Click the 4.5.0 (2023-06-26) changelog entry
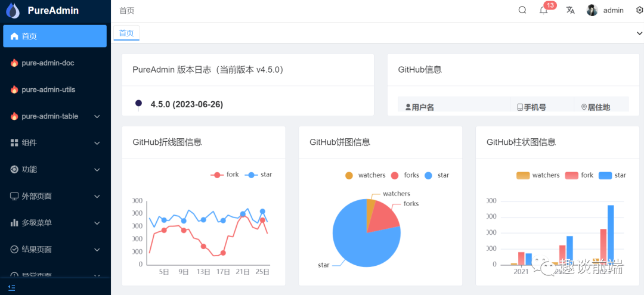644x295 pixels. point(187,104)
